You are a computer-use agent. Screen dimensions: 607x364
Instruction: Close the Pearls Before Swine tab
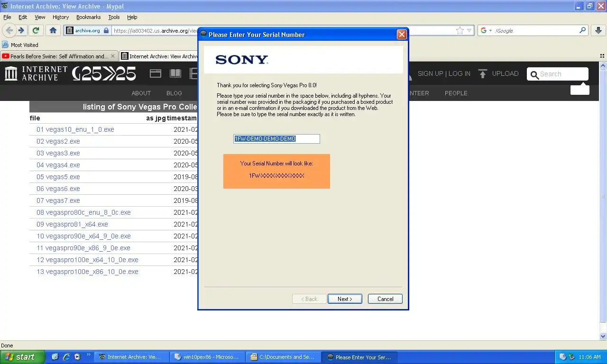(x=113, y=56)
